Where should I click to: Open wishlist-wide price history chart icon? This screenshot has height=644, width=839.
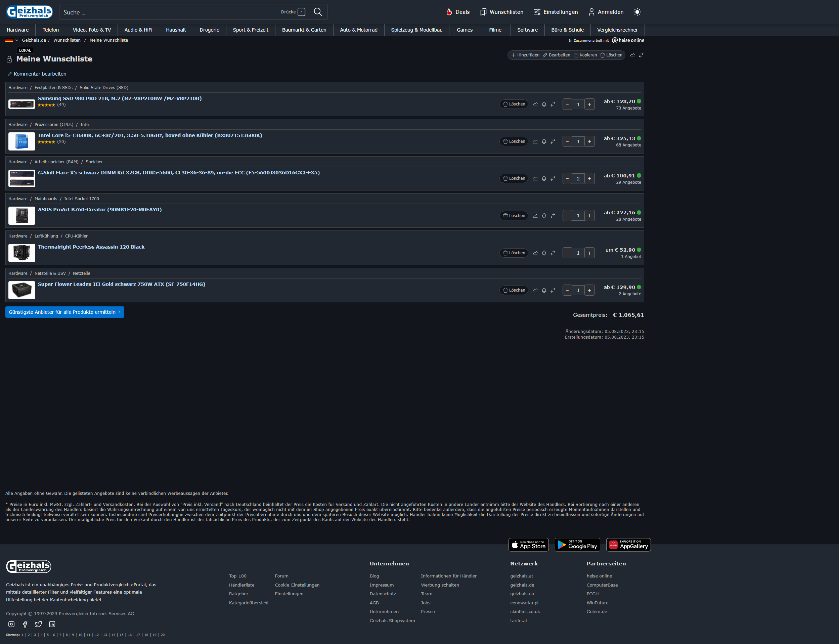[632, 55]
